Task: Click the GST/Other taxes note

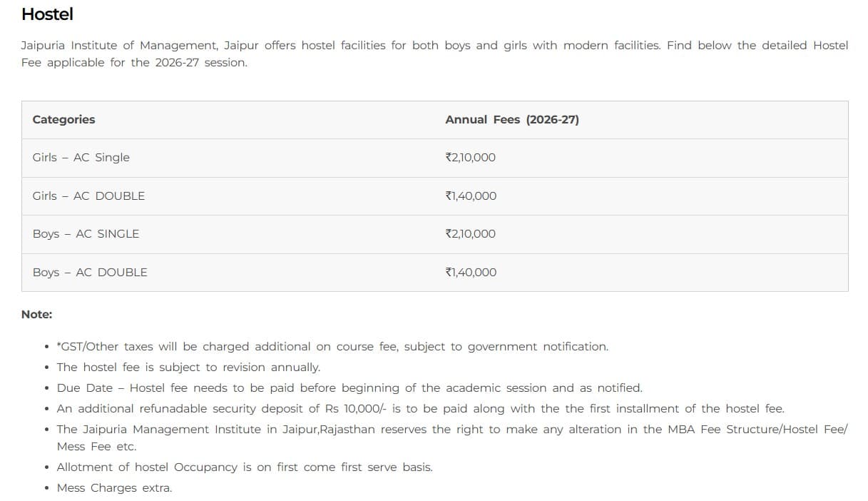Action: 332,347
